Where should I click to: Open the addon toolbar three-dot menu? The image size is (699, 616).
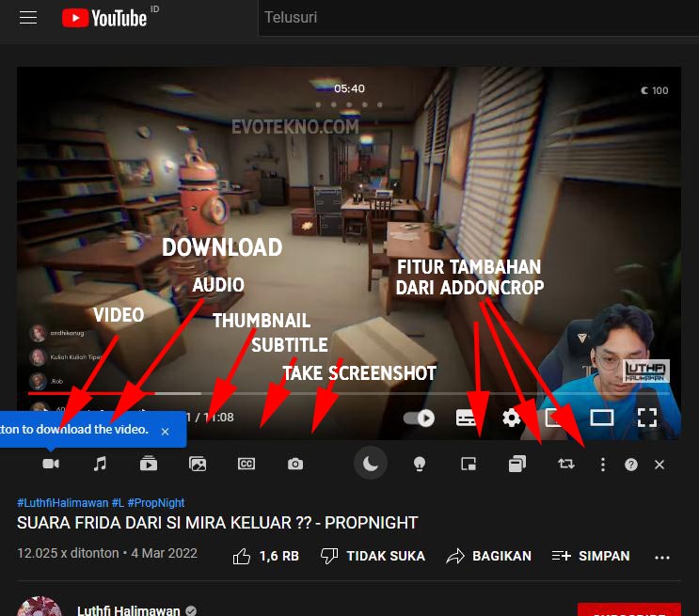(603, 465)
